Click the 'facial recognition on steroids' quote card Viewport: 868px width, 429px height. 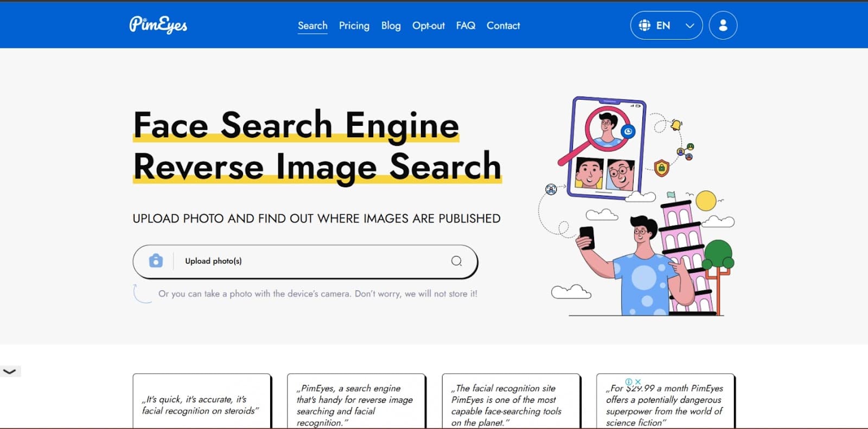click(x=201, y=401)
